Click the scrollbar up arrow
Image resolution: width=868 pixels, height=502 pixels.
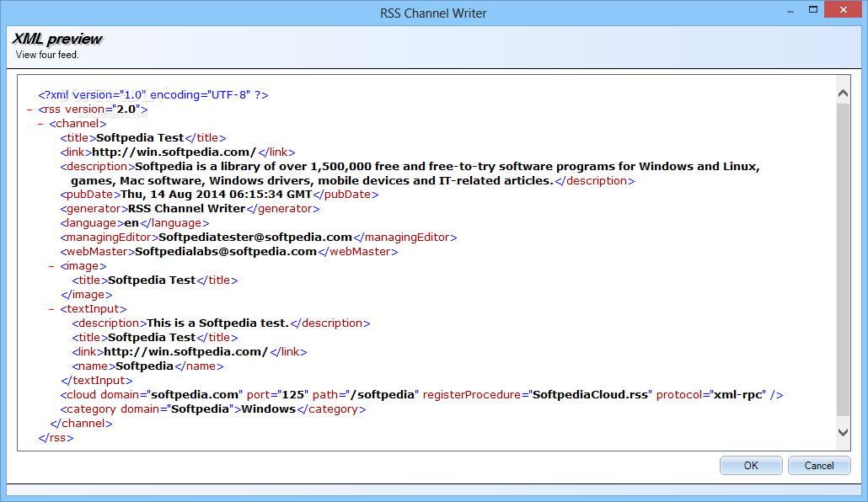pos(843,93)
